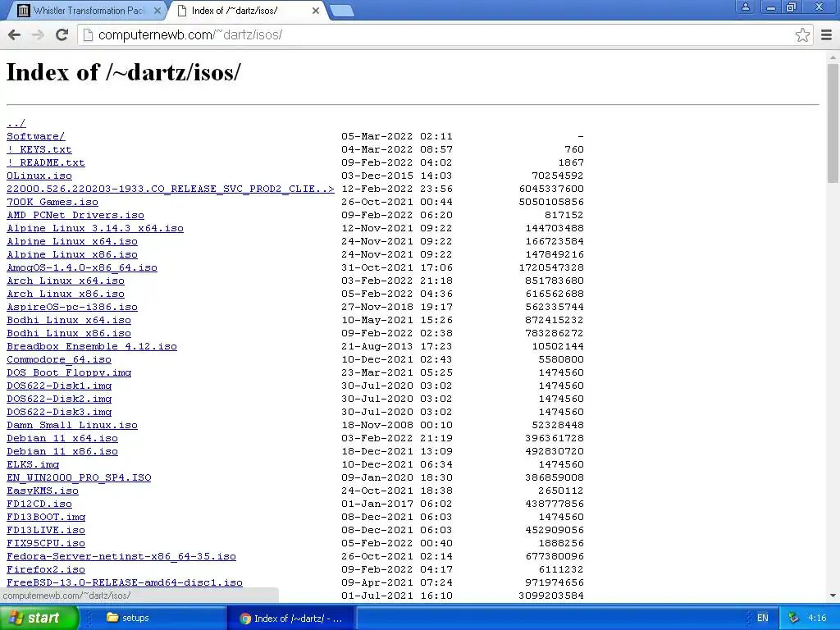Download Damn_Small_Linux.iso
This screenshot has width=840, height=630.
[72, 425]
